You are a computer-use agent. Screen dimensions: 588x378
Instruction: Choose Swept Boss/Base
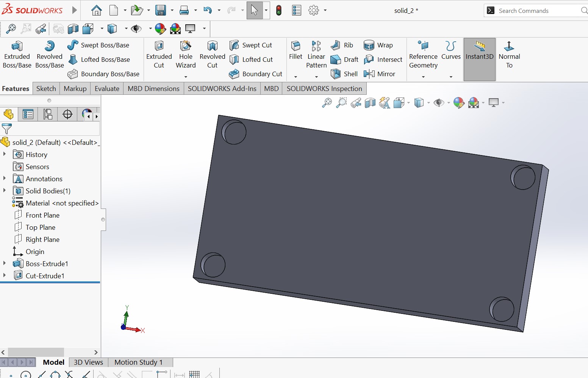point(99,45)
